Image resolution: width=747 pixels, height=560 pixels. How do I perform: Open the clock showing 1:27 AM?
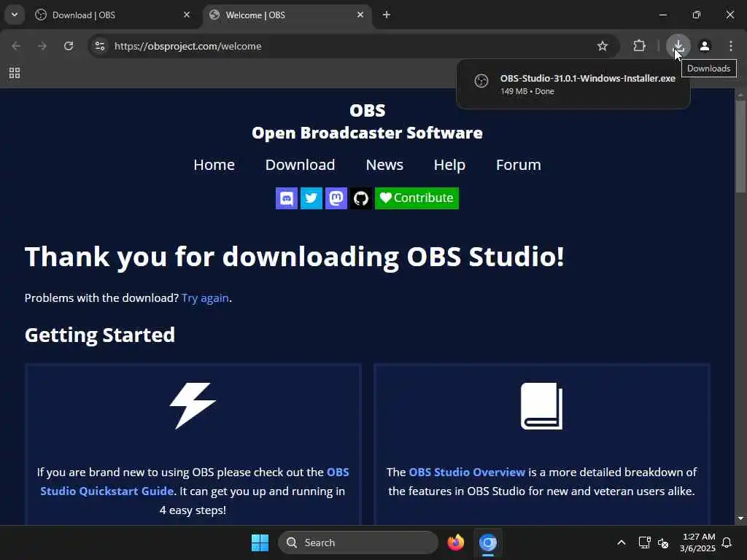(x=697, y=542)
